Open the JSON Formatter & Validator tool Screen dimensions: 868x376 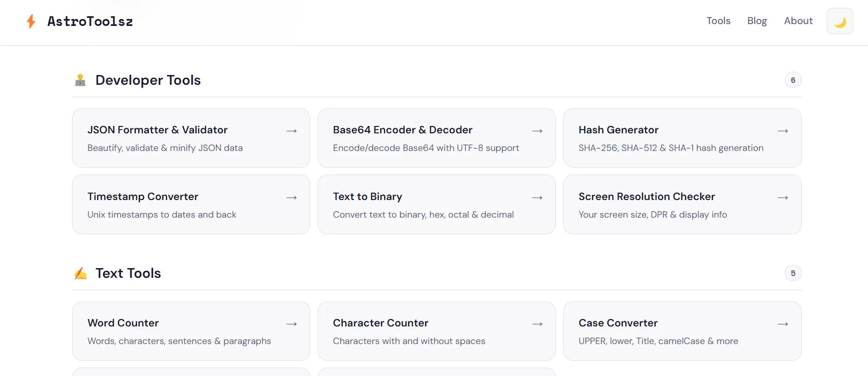pyautogui.click(x=191, y=138)
